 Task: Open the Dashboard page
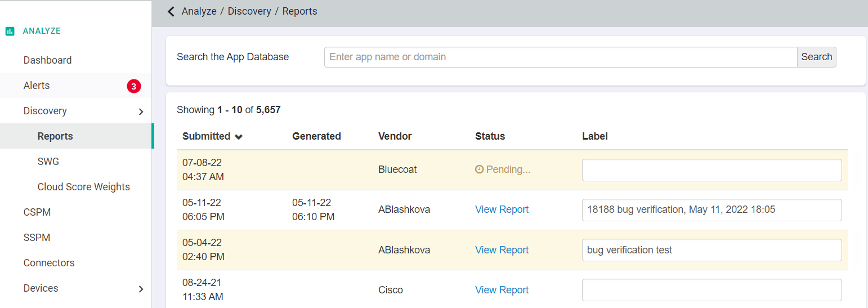tap(47, 60)
